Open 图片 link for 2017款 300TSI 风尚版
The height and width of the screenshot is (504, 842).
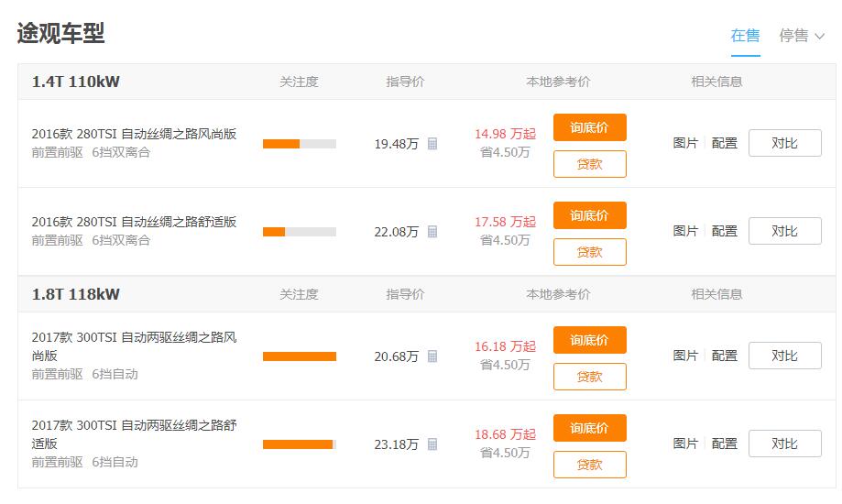point(685,356)
